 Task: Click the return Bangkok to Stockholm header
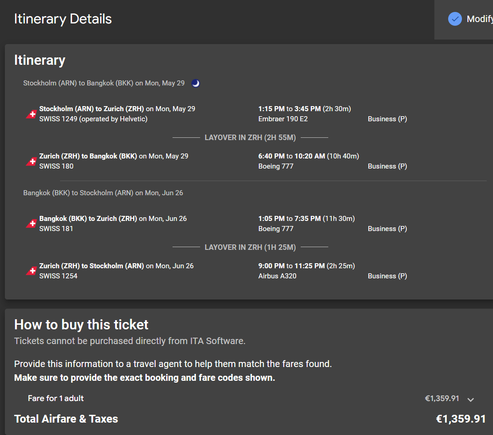[x=103, y=193]
